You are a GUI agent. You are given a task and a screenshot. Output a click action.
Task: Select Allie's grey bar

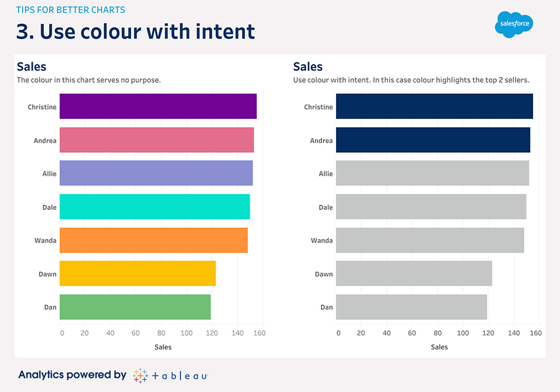pyautogui.click(x=432, y=173)
